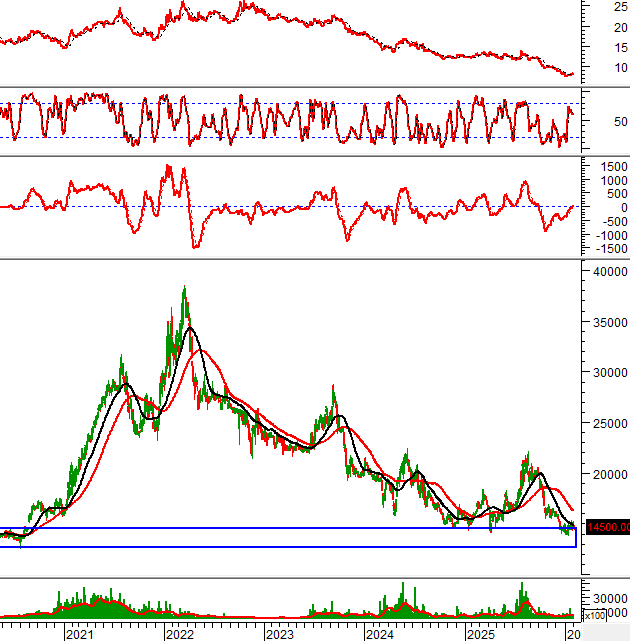Select the 2025 year label on time axis

point(479,634)
